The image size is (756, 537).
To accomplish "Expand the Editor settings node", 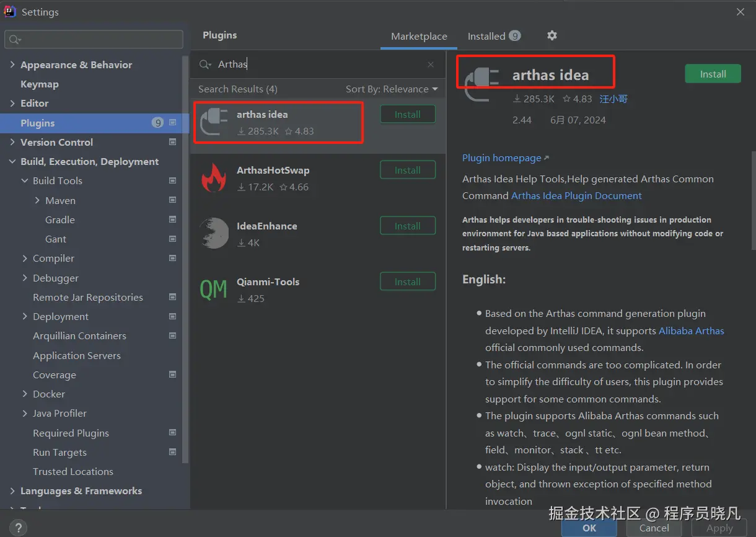I will [12, 103].
